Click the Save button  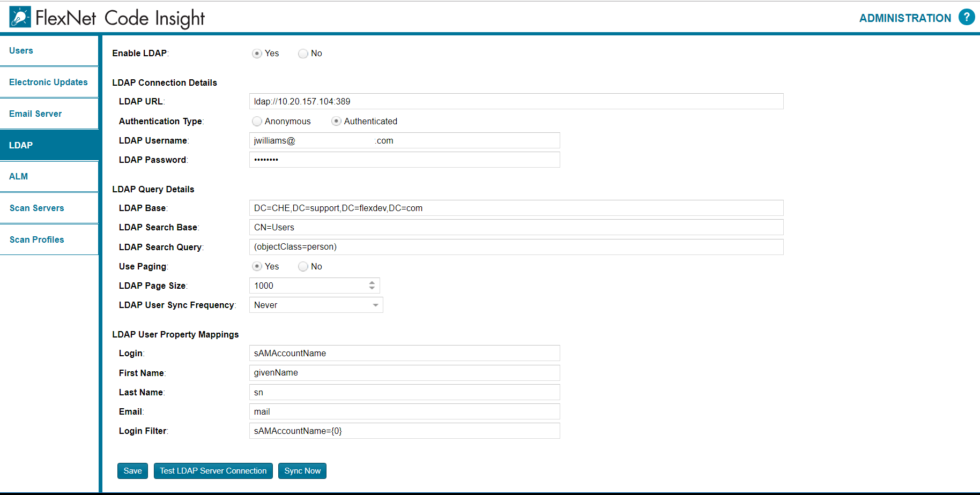tap(132, 471)
